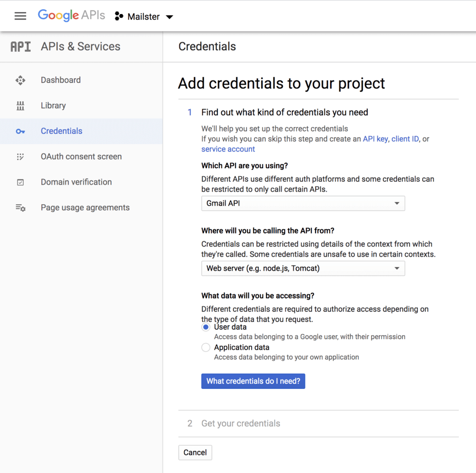Open the hamburger navigation menu
Viewport: 476px width, 473px height.
tap(20, 16)
